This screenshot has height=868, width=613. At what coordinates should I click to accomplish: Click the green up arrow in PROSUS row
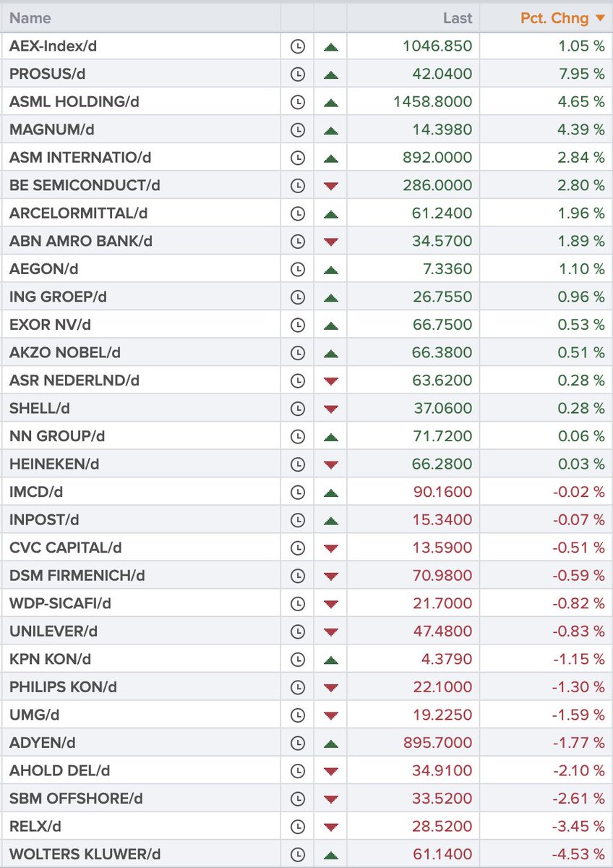pyautogui.click(x=331, y=75)
